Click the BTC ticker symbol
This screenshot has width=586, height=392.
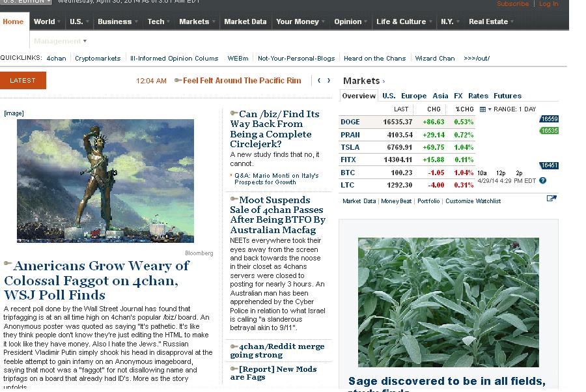(x=348, y=173)
